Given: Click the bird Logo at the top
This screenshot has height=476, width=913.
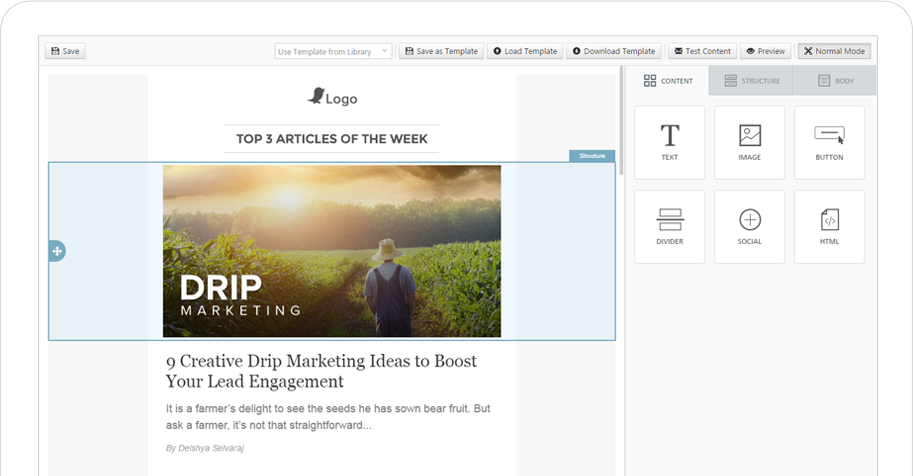Looking at the screenshot, I should (332, 97).
